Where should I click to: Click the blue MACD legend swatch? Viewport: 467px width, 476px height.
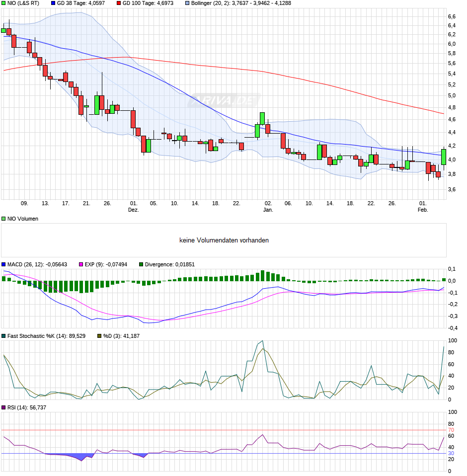tap(3, 265)
